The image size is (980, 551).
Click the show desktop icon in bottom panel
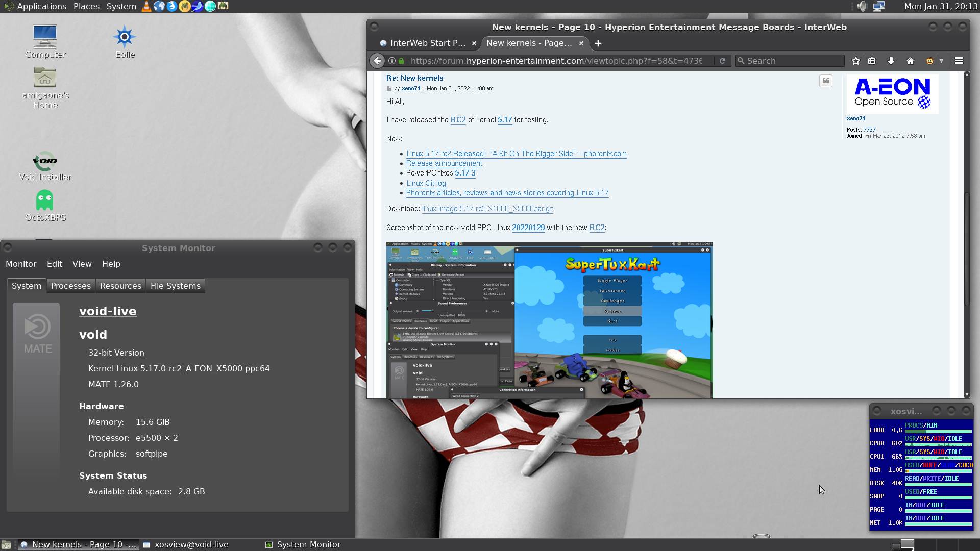click(x=6, y=545)
